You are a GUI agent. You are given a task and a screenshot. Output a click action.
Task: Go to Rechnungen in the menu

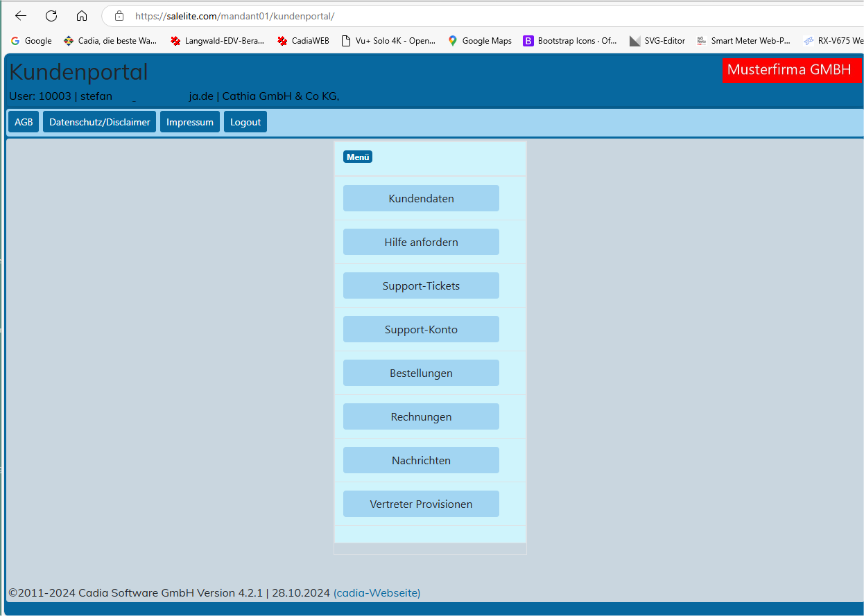(421, 416)
